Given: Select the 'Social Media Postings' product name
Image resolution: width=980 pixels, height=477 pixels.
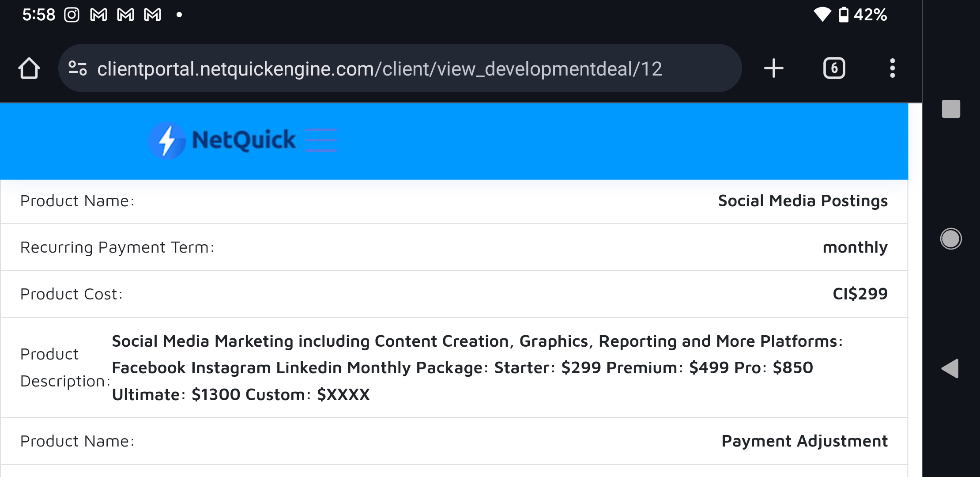Looking at the screenshot, I should click(x=803, y=201).
